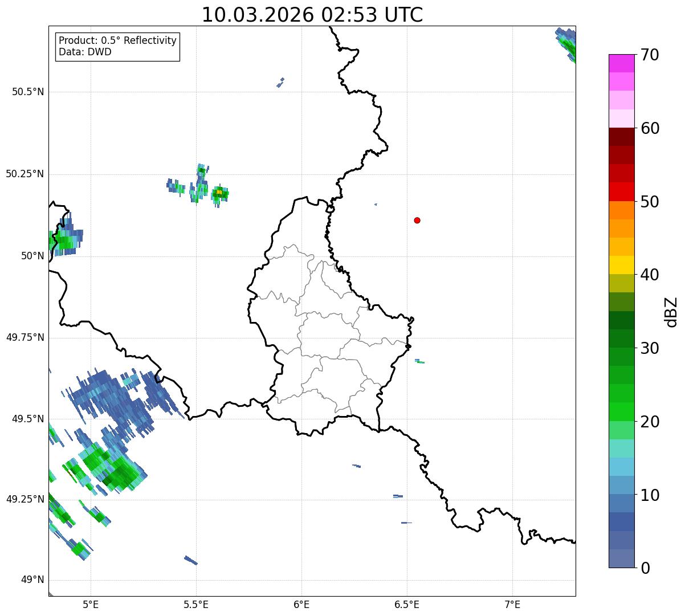Click the 'dBZ' colorbar axis label

pyautogui.click(x=671, y=312)
